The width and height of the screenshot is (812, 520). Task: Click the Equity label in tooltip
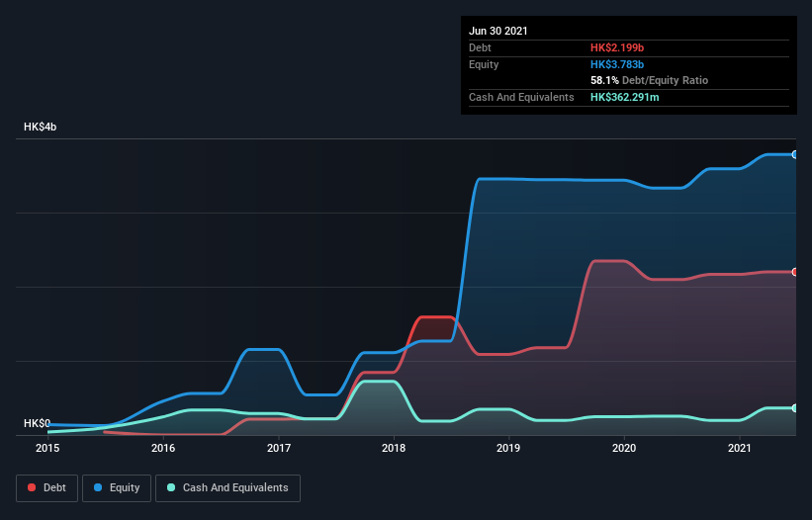(484, 64)
